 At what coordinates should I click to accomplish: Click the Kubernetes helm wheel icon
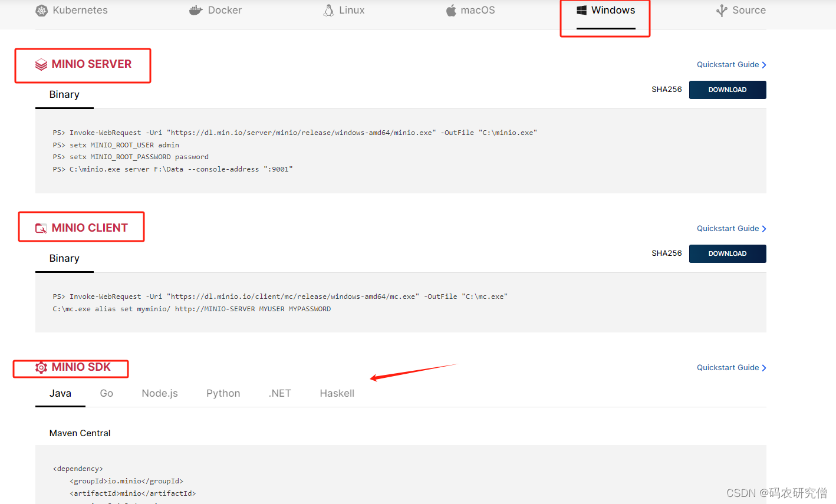pyautogui.click(x=41, y=11)
